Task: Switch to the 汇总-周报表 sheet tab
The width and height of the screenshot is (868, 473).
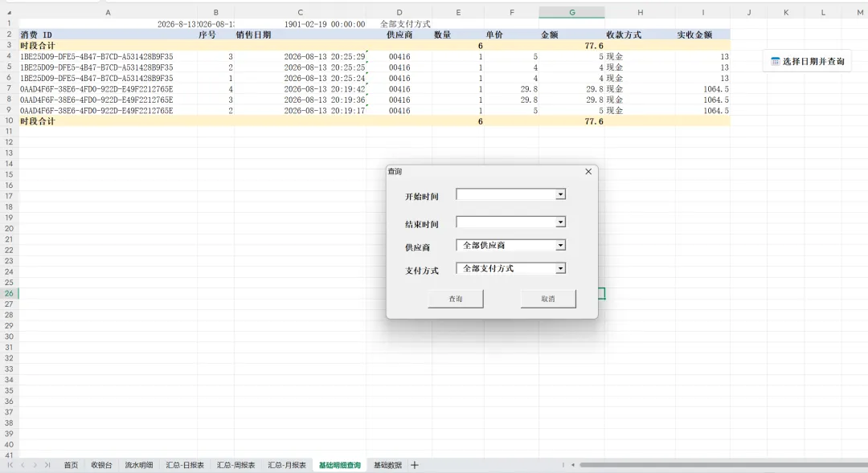Action: pos(235,465)
